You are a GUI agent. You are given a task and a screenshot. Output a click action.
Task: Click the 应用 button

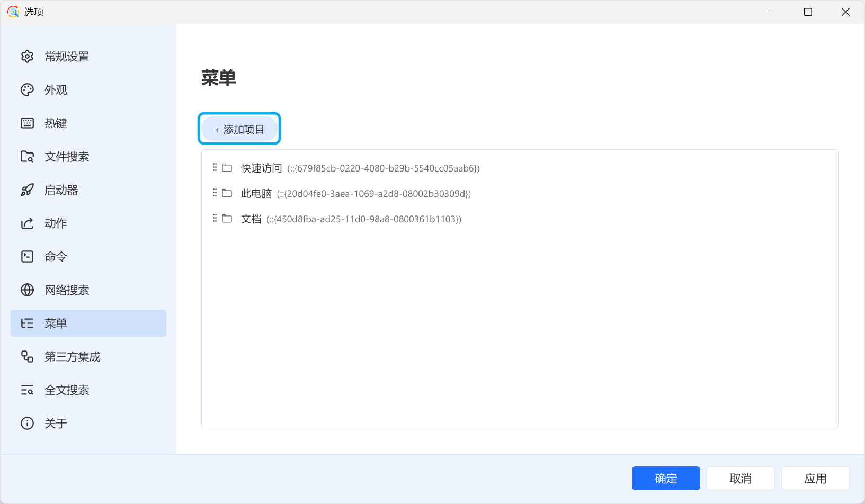[x=815, y=479]
